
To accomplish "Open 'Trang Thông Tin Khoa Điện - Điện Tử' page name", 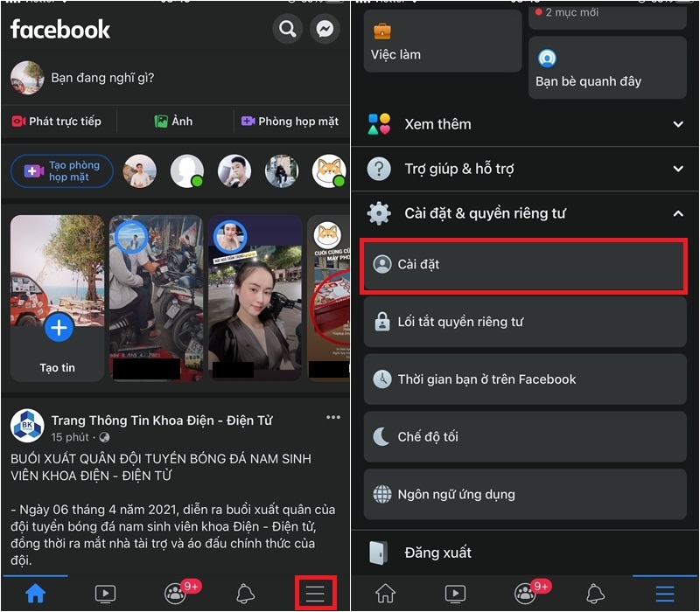I will click(x=162, y=421).
